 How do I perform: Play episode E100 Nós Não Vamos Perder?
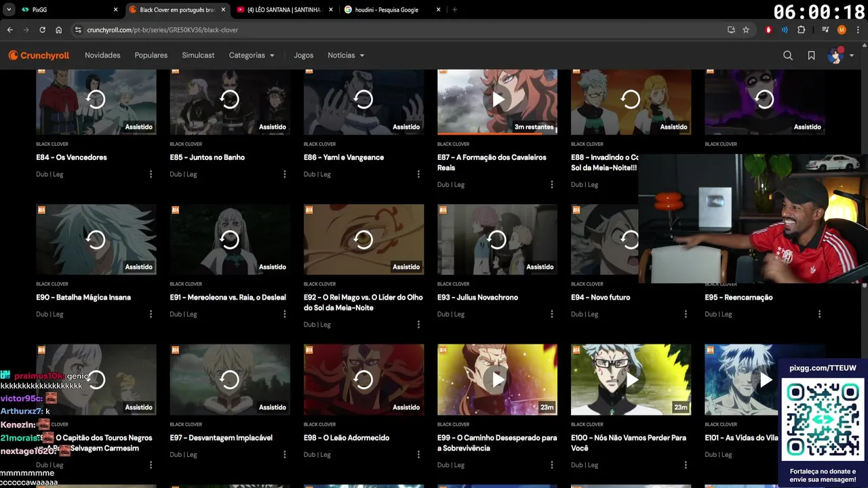coord(631,380)
